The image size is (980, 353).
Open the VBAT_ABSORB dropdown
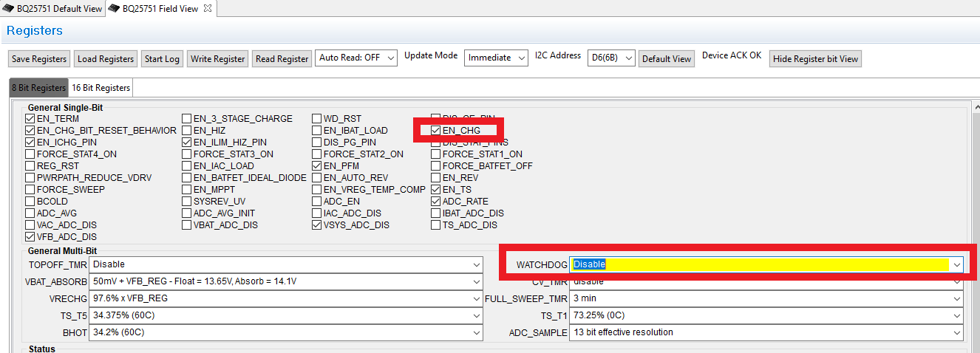pos(286,281)
